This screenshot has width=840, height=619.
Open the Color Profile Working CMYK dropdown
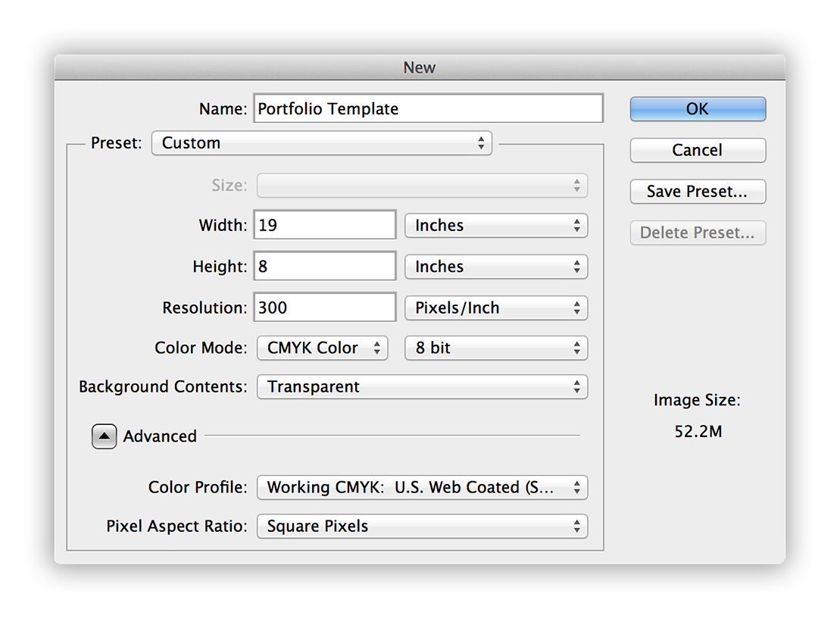pyautogui.click(x=422, y=487)
